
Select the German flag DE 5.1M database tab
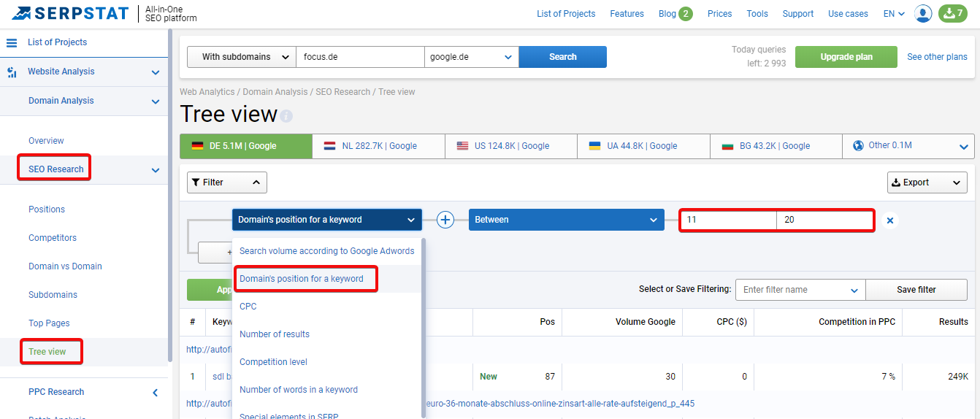click(246, 146)
